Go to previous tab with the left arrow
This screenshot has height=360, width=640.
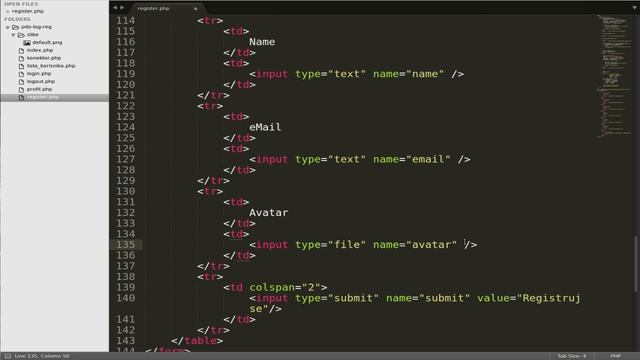(115, 8)
